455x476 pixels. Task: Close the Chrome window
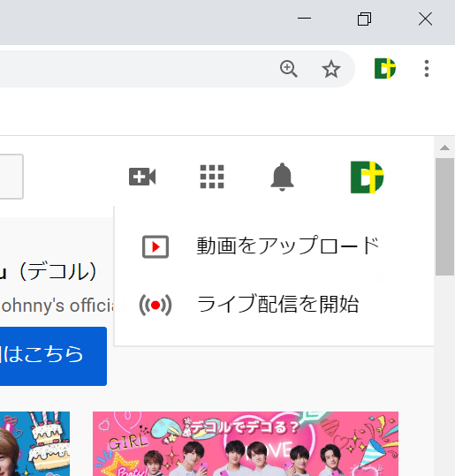(425, 19)
